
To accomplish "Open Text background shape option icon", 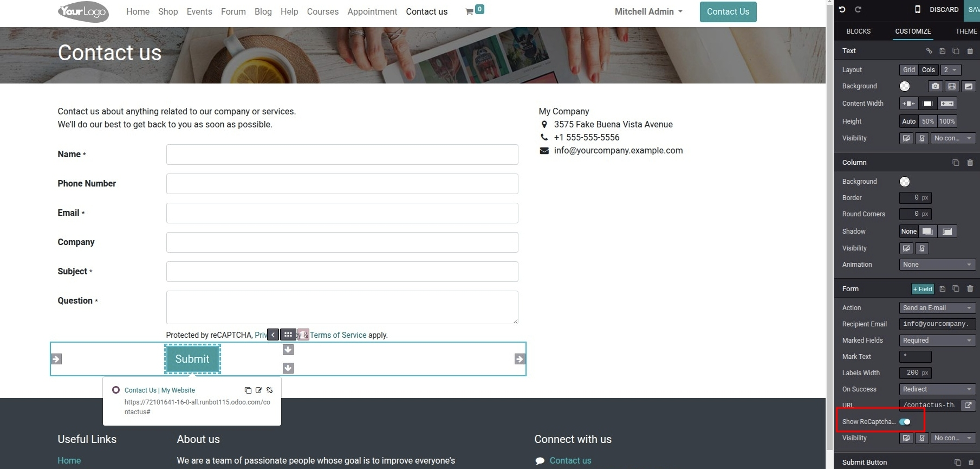I will pos(969,86).
